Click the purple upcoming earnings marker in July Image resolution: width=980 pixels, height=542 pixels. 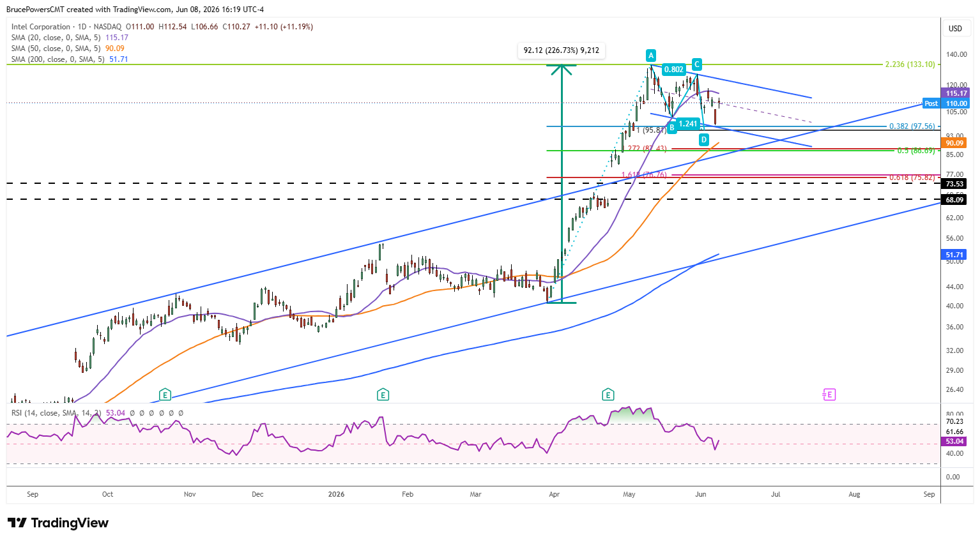(x=829, y=395)
